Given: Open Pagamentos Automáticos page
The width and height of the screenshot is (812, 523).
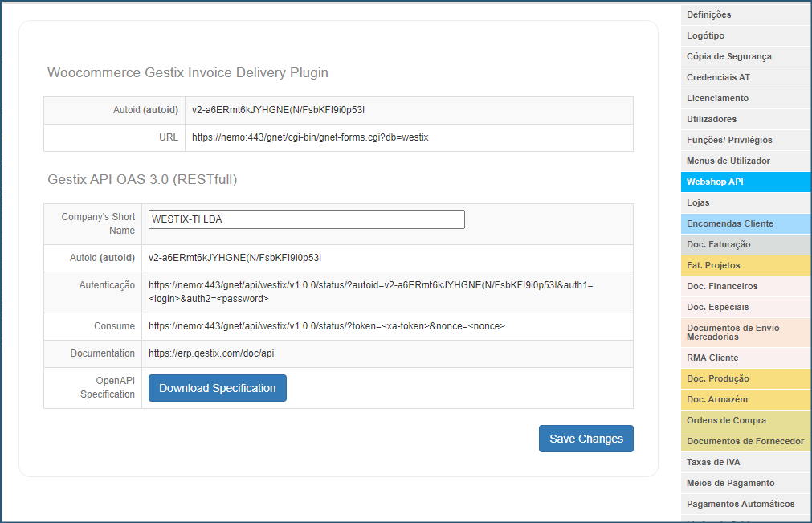Looking at the screenshot, I should [745, 504].
